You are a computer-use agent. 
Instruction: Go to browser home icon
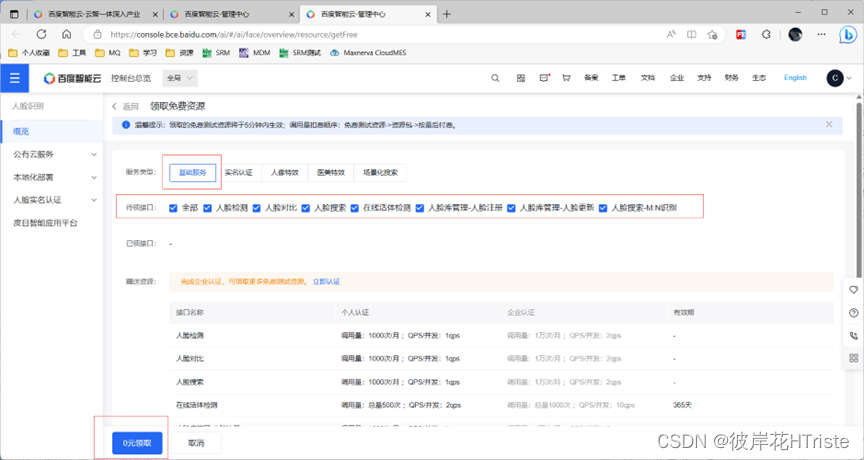click(67, 34)
